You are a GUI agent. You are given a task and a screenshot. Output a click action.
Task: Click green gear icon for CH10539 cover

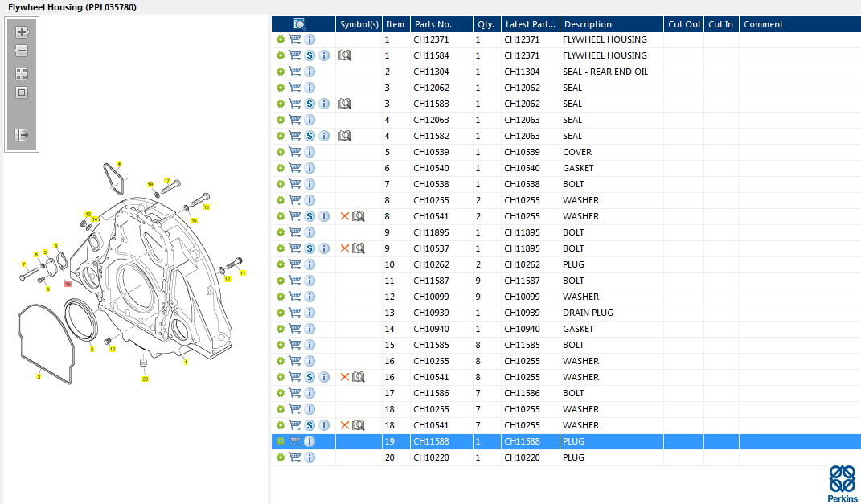[x=280, y=152]
